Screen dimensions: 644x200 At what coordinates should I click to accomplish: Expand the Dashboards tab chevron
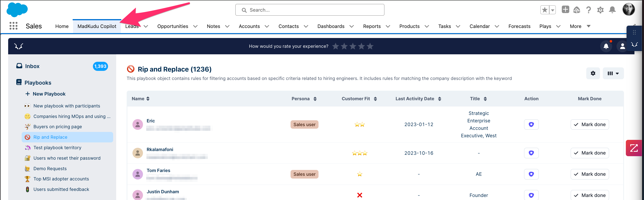[x=352, y=26]
